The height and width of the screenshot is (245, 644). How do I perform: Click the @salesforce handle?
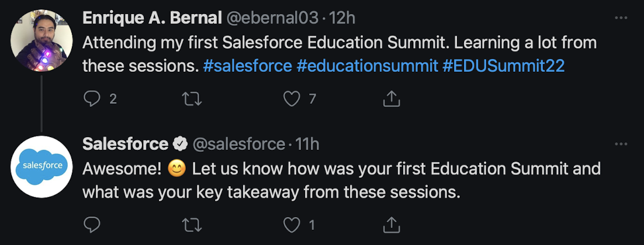pyautogui.click(x=238, y=143)
